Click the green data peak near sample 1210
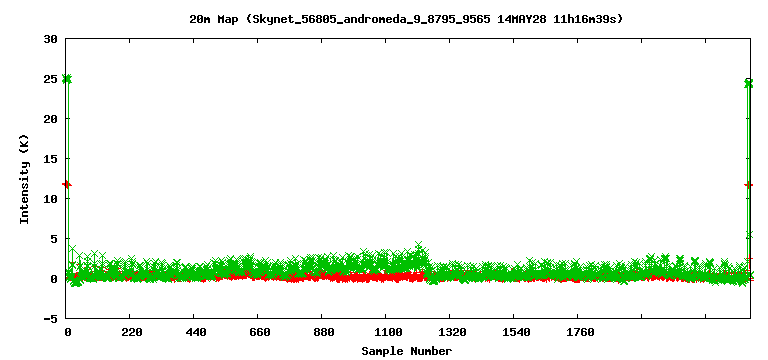768x360 pixels. (418, 245)
